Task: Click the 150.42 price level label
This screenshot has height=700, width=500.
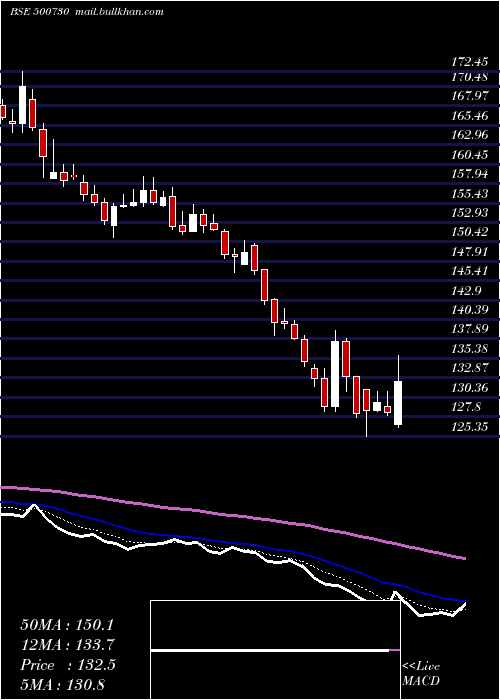Action: [x=469, y=232]
